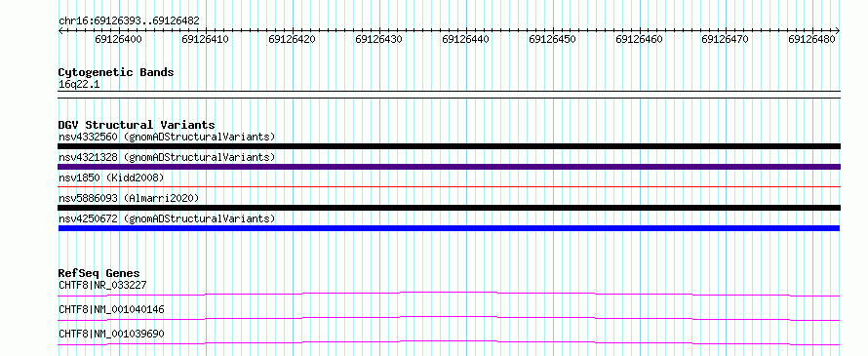Click ruler position 69126450
This screenshot has height=356, width=868.
[x=552, y=39]
